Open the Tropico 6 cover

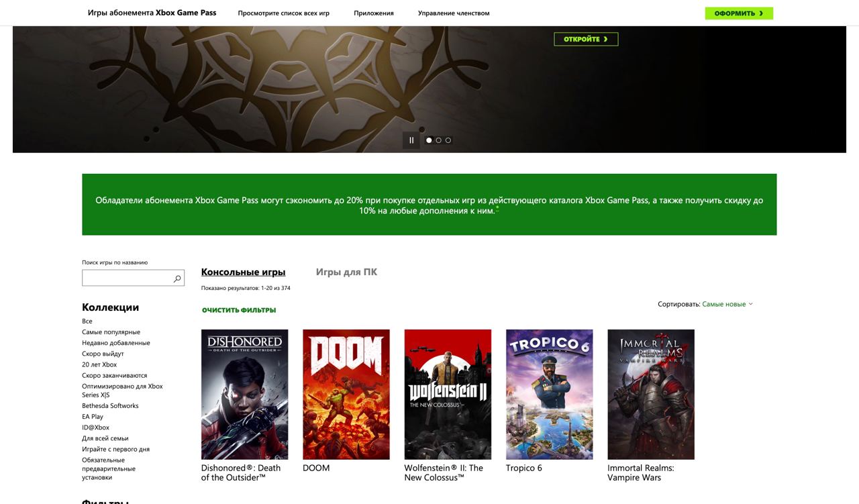pyautogui.click(x=550, y=394)
